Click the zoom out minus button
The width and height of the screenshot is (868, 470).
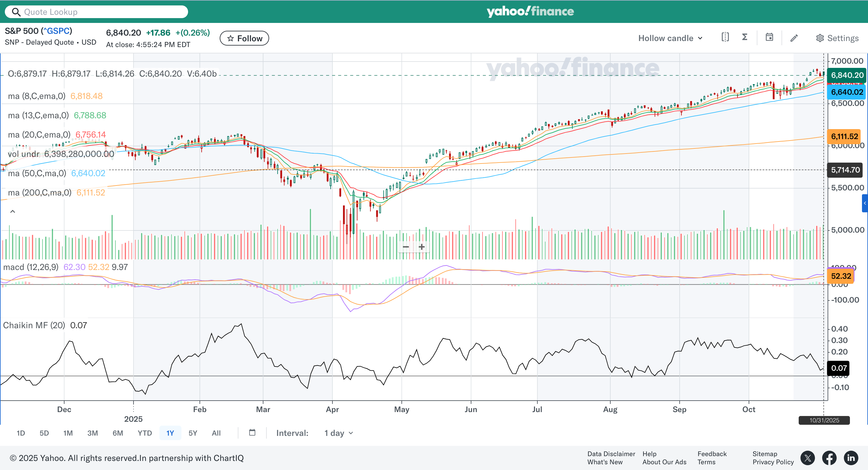pyautogui.click(x=406, y=247)
